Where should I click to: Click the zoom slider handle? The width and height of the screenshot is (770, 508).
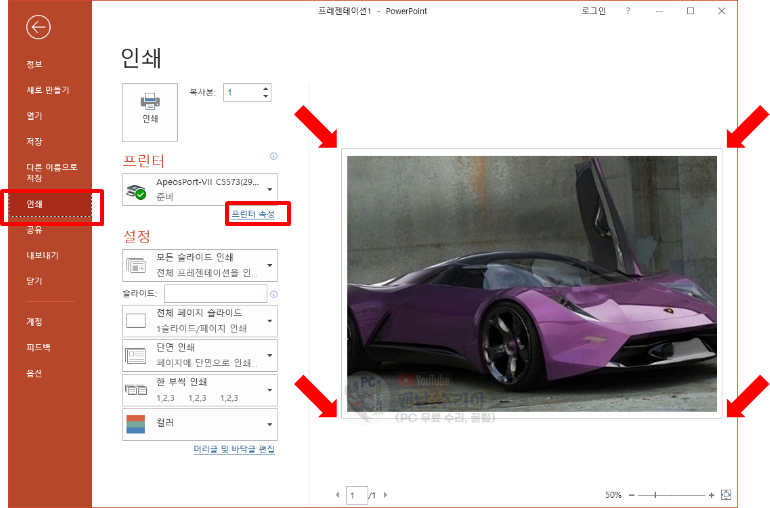coord(655,495)
